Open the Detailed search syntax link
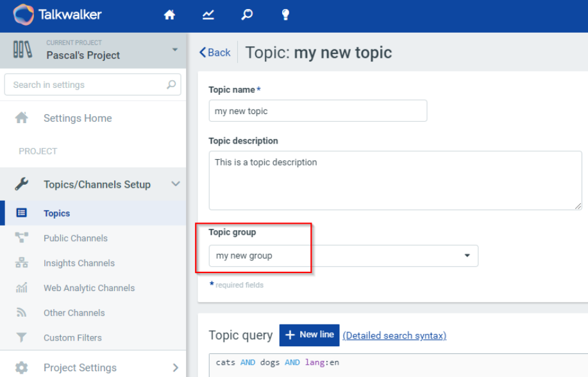 (x=394, y=335)
